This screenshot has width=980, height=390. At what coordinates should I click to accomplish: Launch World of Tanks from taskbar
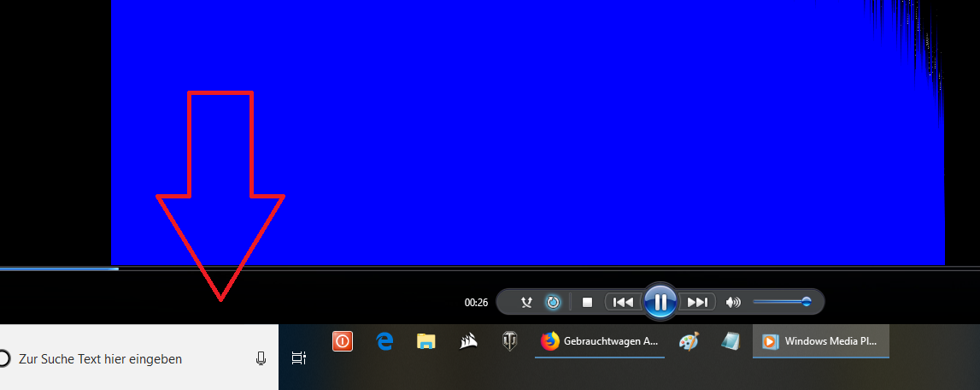coord(509,341)
